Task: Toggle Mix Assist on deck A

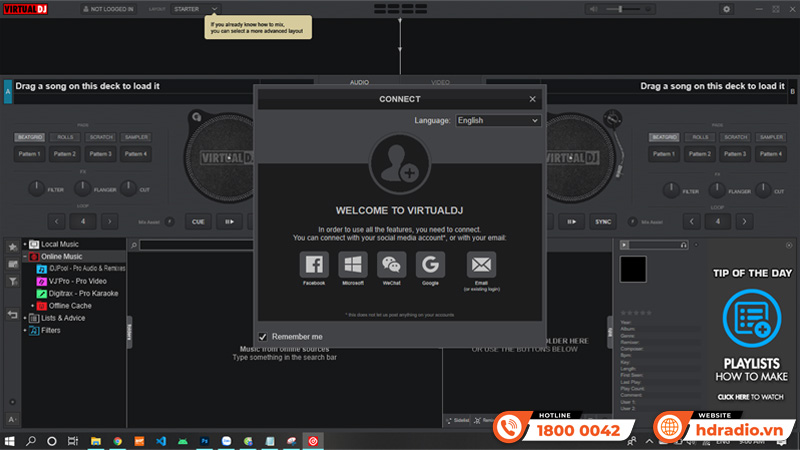Action: tap(169, 222)
